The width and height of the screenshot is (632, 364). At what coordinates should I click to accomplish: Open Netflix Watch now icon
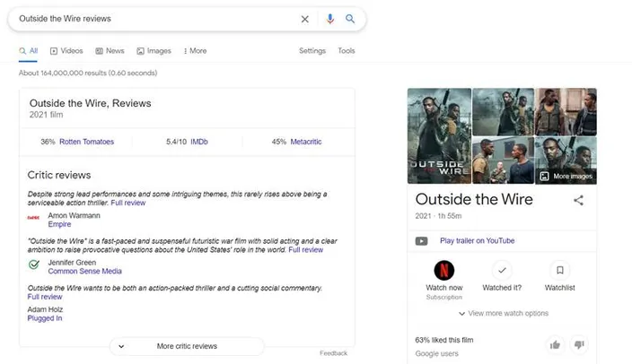[444, 270]
